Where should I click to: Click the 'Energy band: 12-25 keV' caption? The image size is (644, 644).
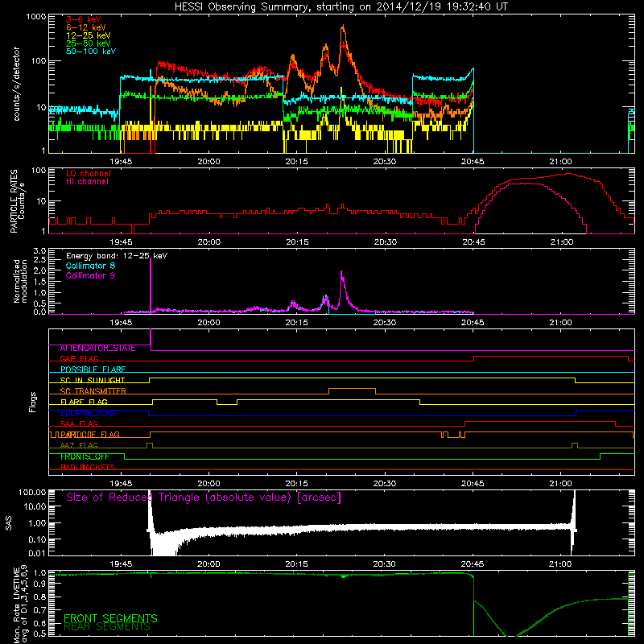[x=116, y=256]
